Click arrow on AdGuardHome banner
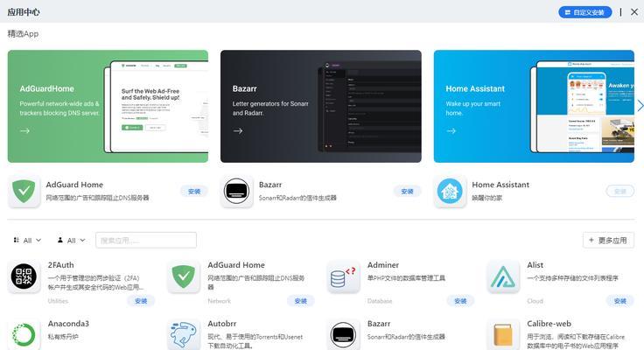 point(24,130)
